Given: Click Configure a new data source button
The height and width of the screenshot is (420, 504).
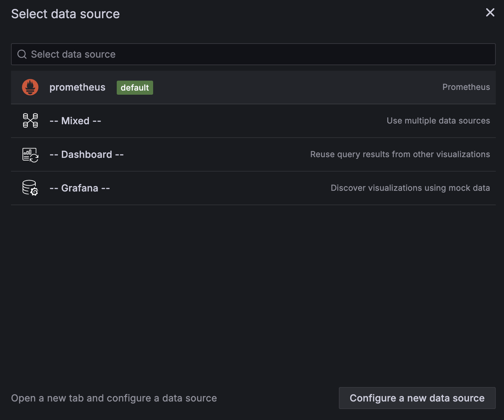Looking at the screenshot, I should (x=417, y=398).
